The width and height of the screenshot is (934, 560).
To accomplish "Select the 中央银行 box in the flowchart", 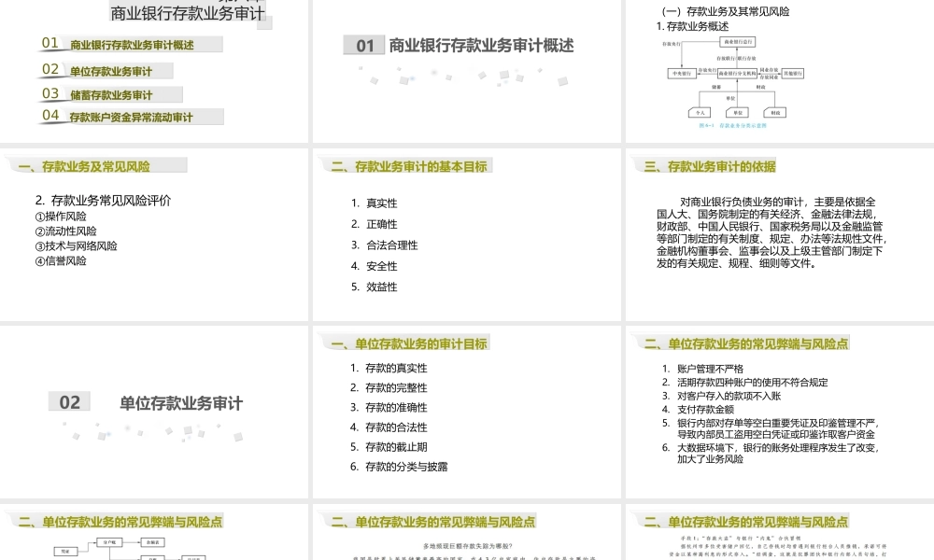I will [682, 73].
